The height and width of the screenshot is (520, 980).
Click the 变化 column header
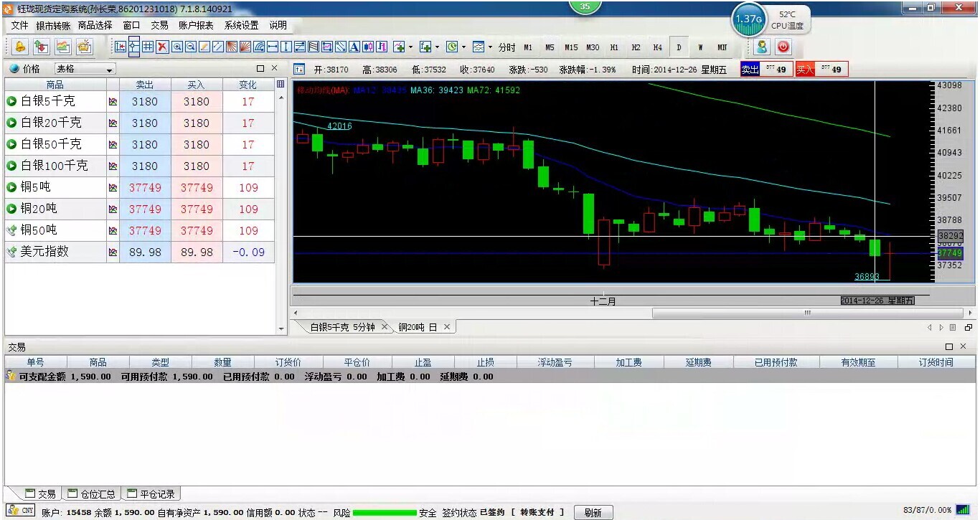coord(248,85)
